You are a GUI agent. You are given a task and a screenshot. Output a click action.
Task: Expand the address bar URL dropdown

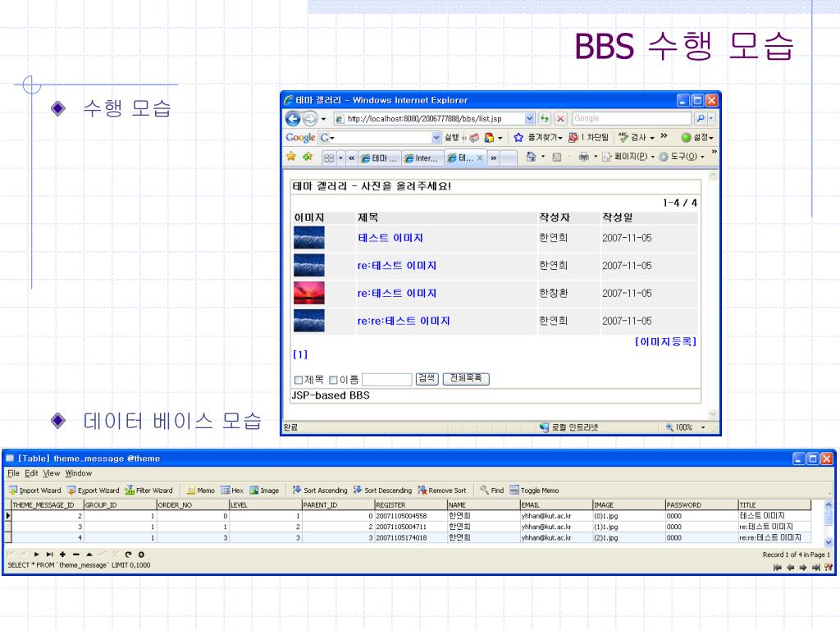tap(529, 119)
